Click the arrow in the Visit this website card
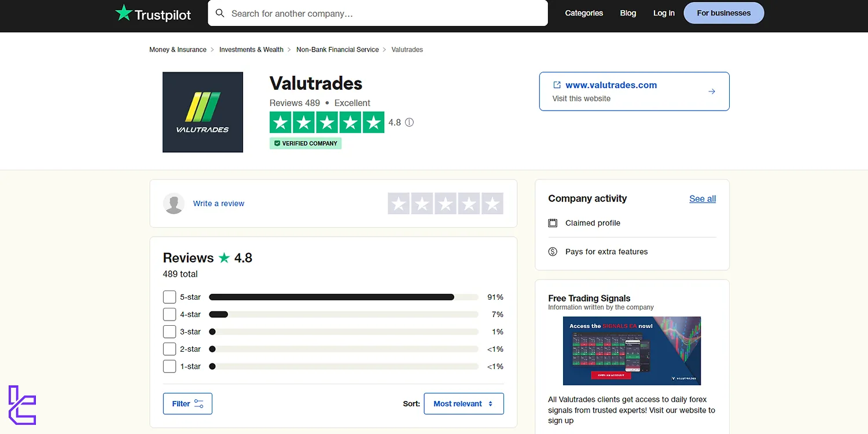Screen dimensions: 868x434 712,91
